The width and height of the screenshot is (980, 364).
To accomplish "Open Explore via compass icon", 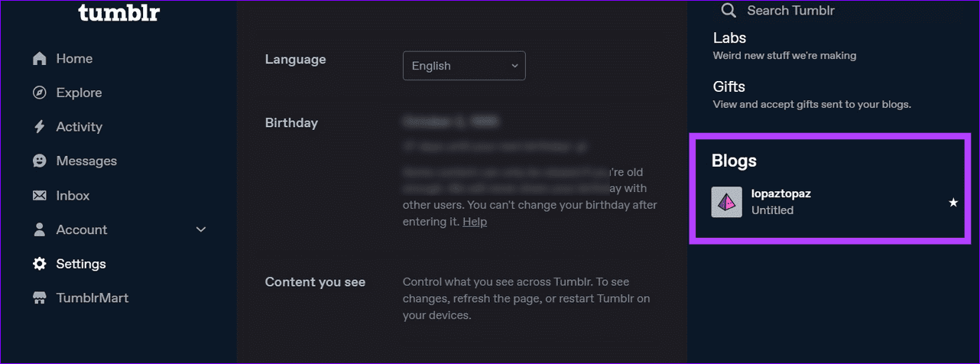I will point(40,93).
